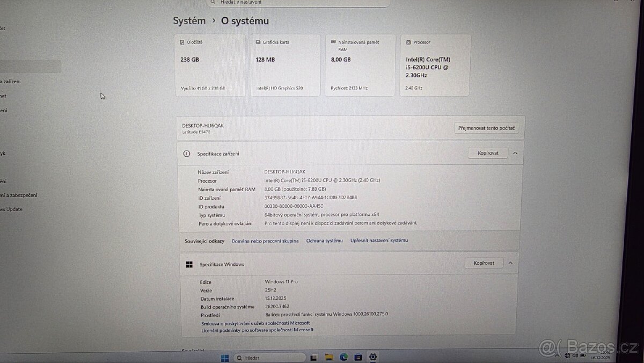The height and width of the screenshot is (363, 644).
Task: Click the info icon beside Specifikace zařízení
Action: (x=186, y=154)
